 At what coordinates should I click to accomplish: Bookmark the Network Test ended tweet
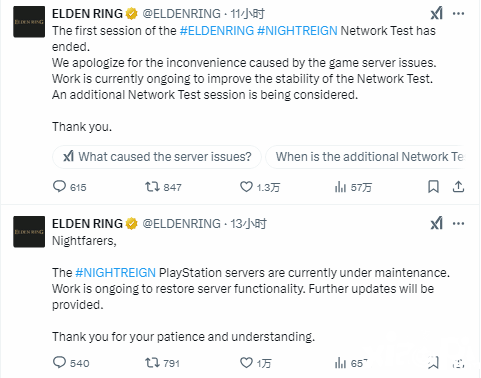coord(433,187)
